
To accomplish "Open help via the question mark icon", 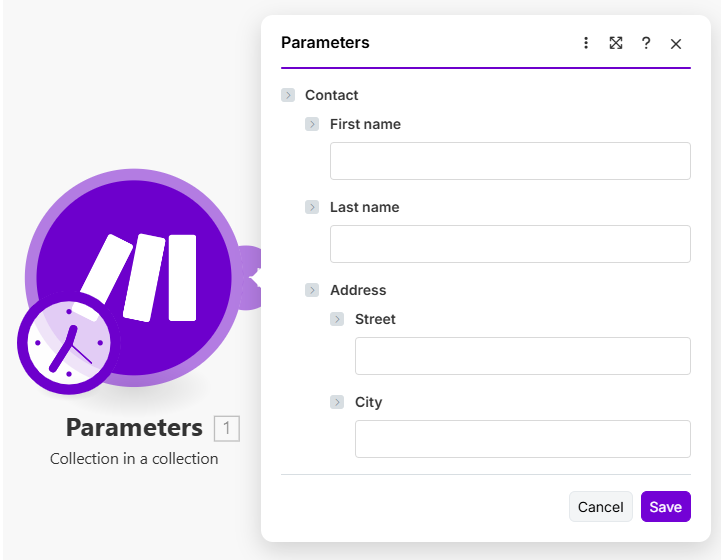I will pyautogui.click(x=646, y=43).
